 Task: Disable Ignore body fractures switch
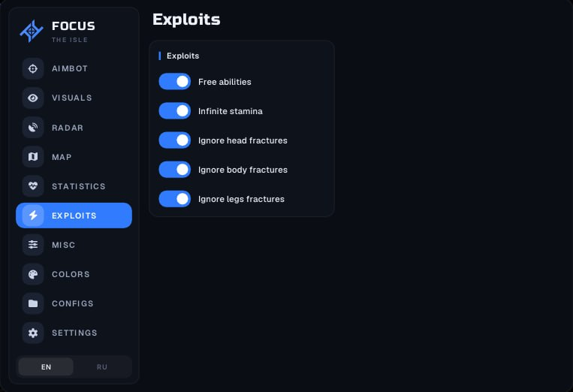point(175,170)
